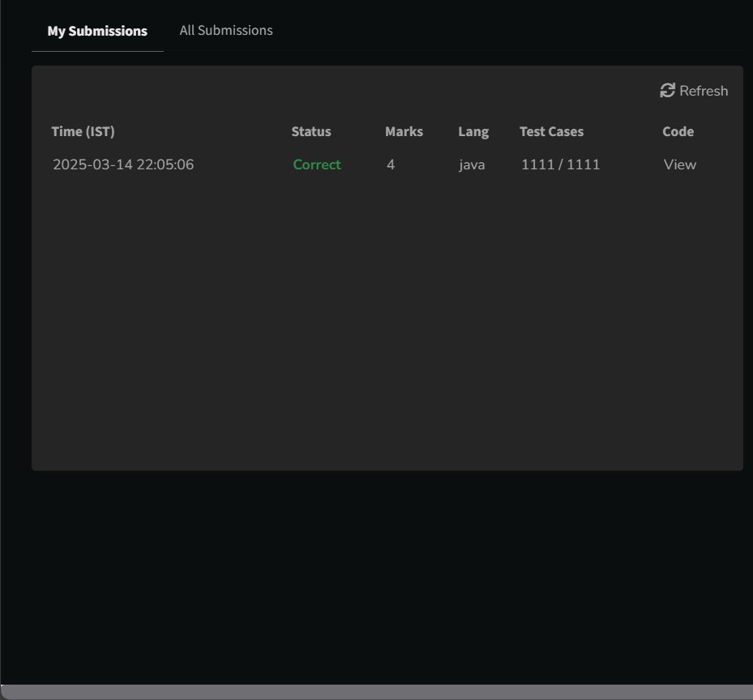Image resolution: width=753 pixels, height=700 pixels.
Task: Click the Time (IST) column header
Action: pos(83,131)
